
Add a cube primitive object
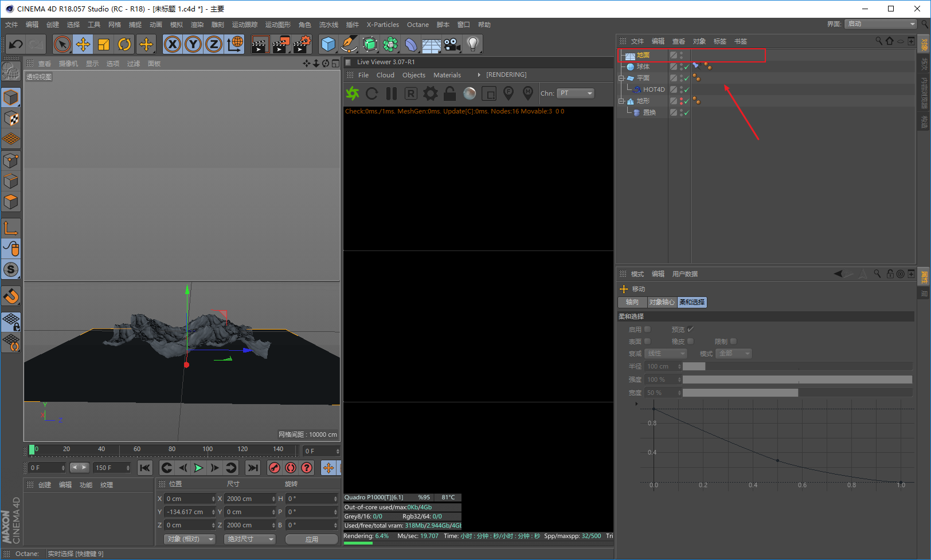(328, 44)
